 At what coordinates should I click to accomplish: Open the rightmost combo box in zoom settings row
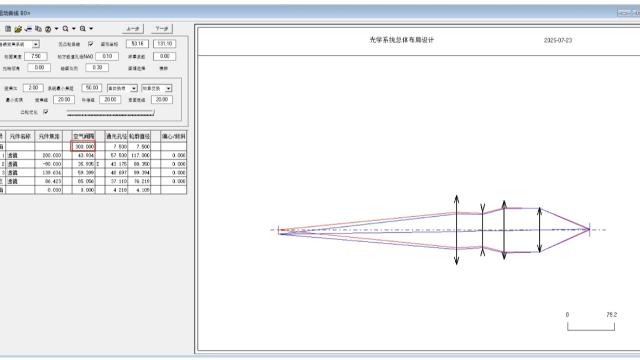[x=157, y=88]
